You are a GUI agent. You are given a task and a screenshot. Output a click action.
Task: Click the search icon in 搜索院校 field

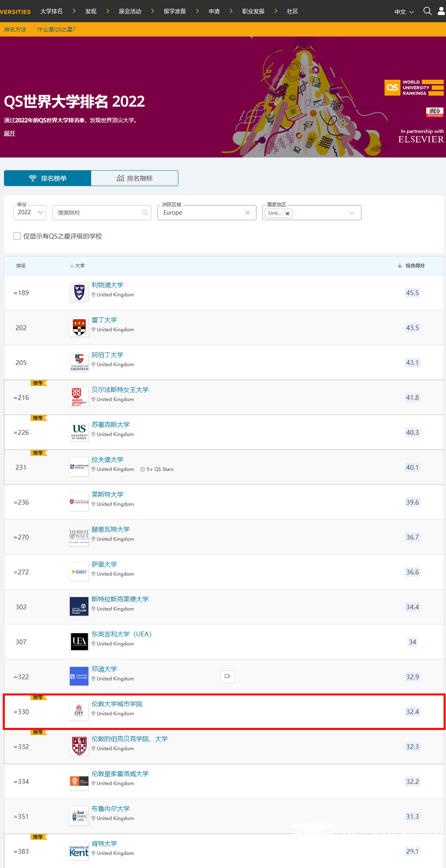145,213
